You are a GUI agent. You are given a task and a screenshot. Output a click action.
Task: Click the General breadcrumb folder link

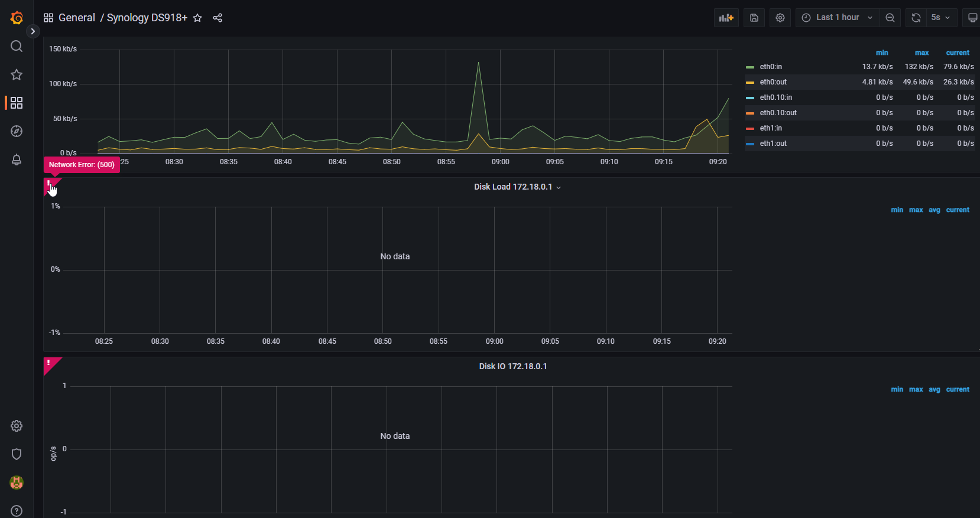tap(76, 18)
